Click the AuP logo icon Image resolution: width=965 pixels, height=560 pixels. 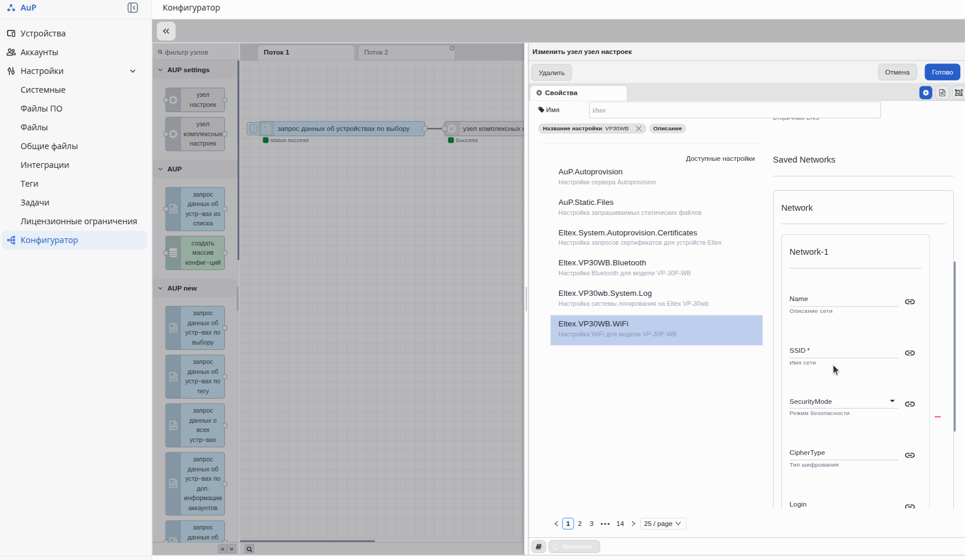pos(11,8)
